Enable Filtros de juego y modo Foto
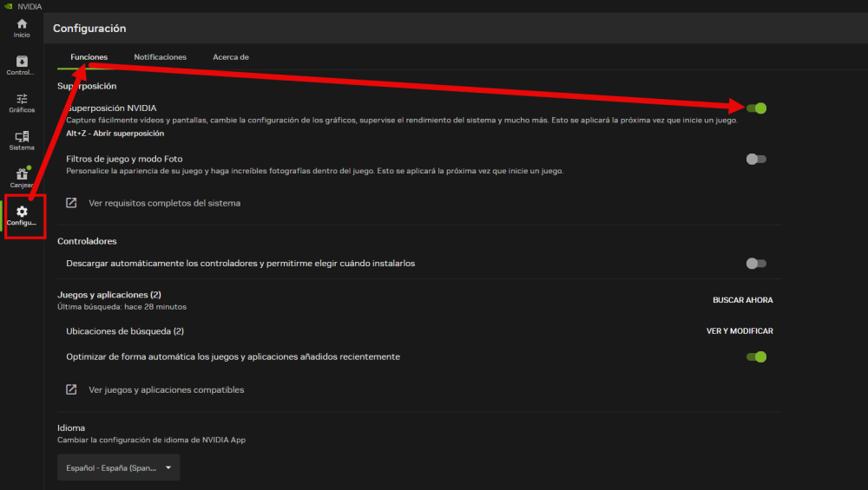868x490 pixels. pos(756,160)
